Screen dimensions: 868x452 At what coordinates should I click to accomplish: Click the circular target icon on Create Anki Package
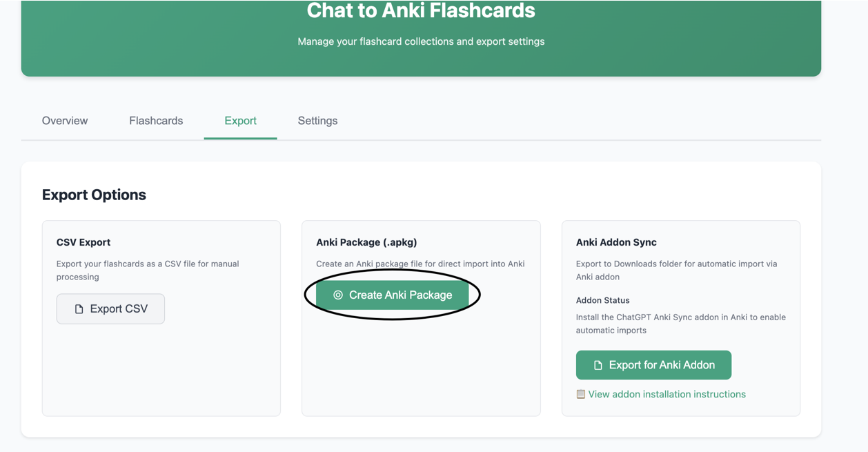pyautogui.click(x=338, y=295)
